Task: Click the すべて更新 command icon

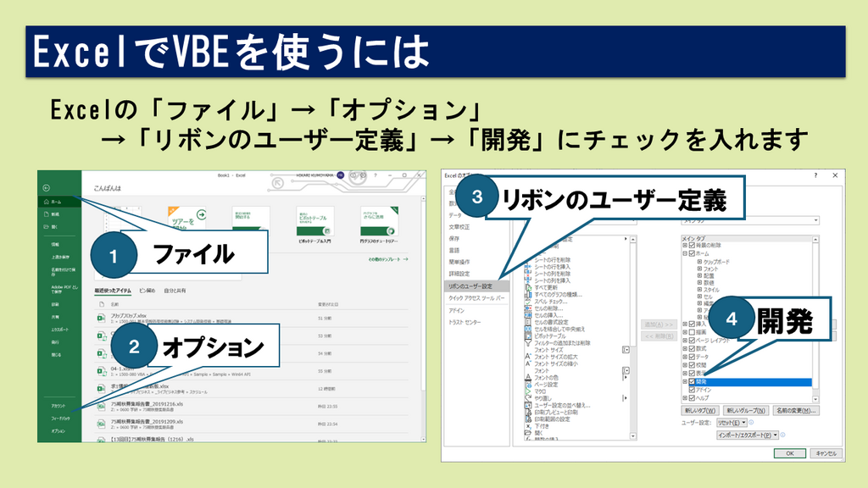Action: (x=528, y=288)
